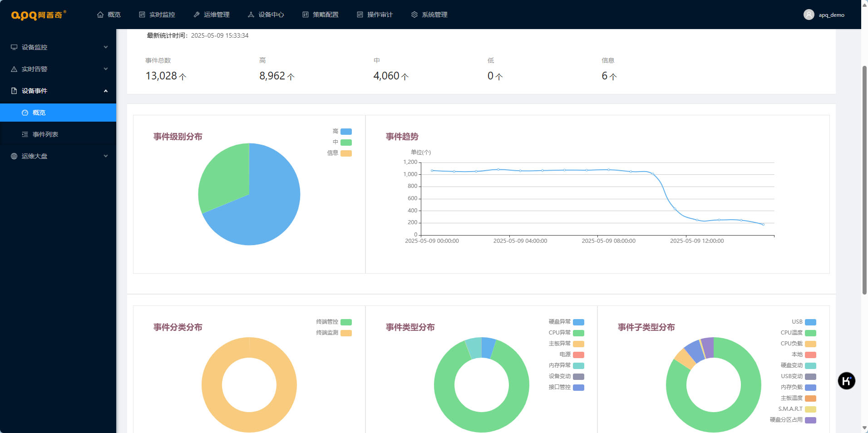The width and height of the screenshot is (868, 433).
Task: Toggle 硬盘异常 legend in 事件类型分布
Action: [x=578, y=322]
